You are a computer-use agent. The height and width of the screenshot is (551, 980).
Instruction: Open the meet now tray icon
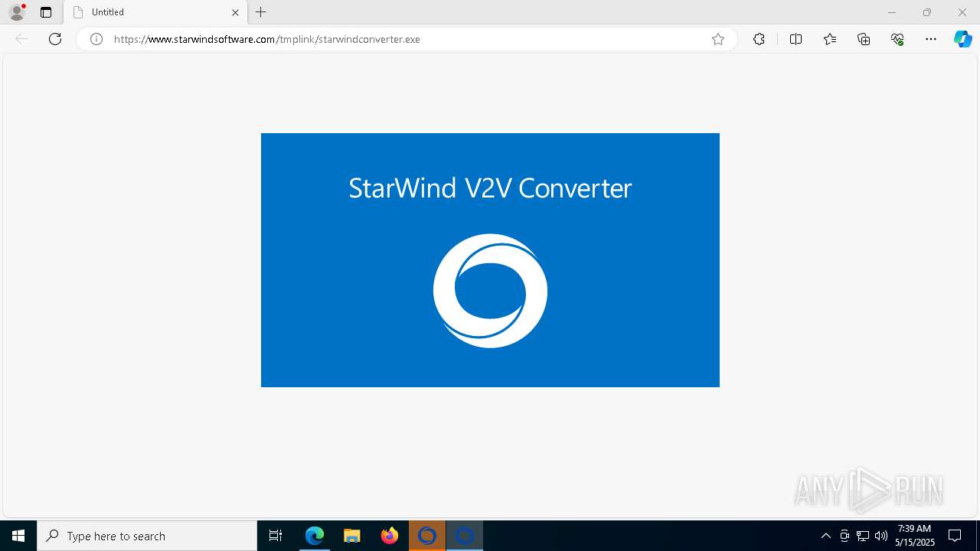coord(844,536)
